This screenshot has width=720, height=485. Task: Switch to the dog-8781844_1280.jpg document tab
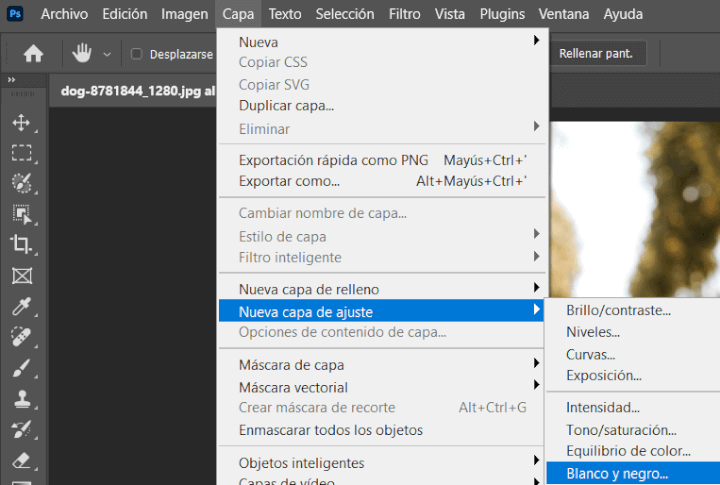point(137,89)
